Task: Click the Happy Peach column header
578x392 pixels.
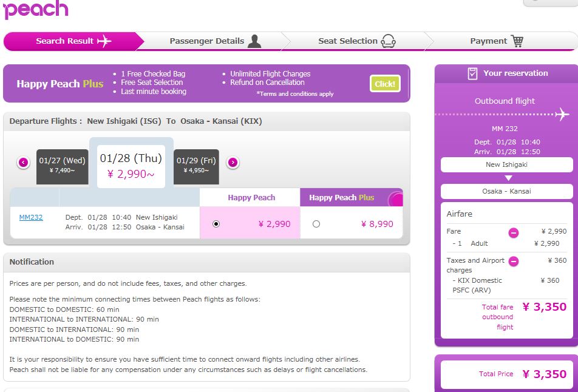Action: coord(251,197)
